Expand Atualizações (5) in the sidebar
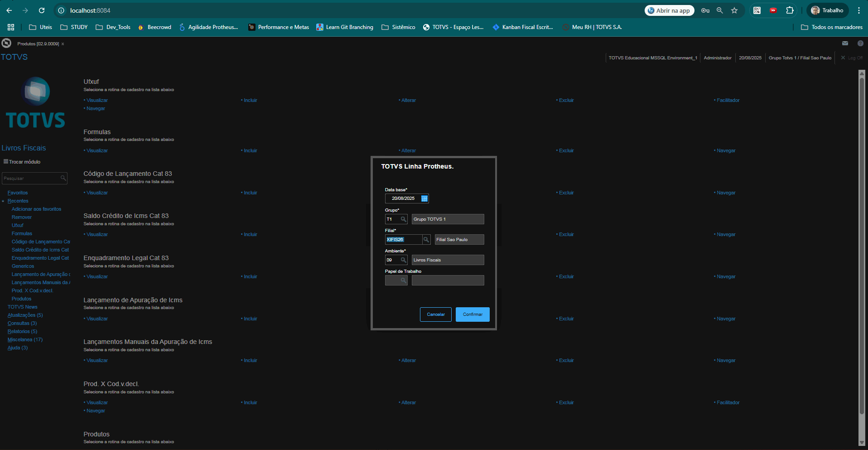This screenshot has width=868, height=450. [25, 315]
